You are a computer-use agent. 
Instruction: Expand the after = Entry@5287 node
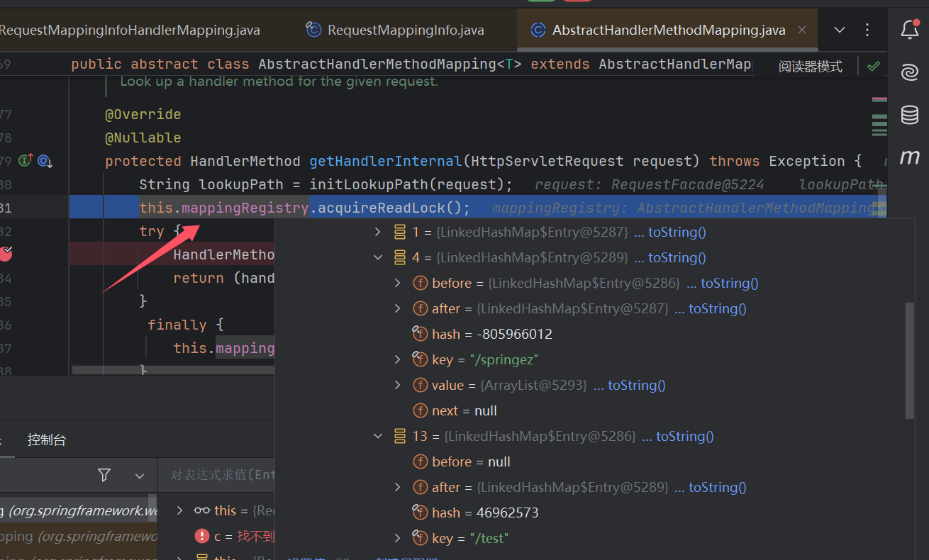[x=398, y=308]
